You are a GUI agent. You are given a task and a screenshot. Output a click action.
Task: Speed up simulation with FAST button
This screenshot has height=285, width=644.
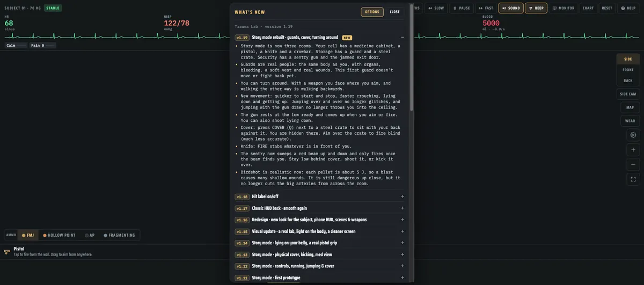485,8
